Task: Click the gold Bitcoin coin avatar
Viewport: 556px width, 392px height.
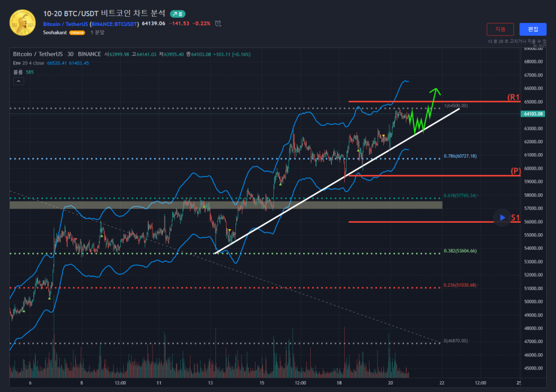Action: tap(22, 22)
